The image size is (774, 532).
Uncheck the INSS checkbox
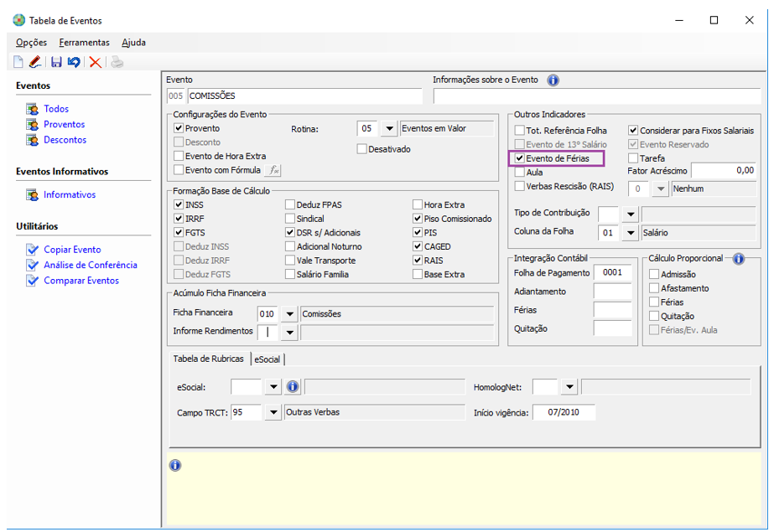coord(179,204)
